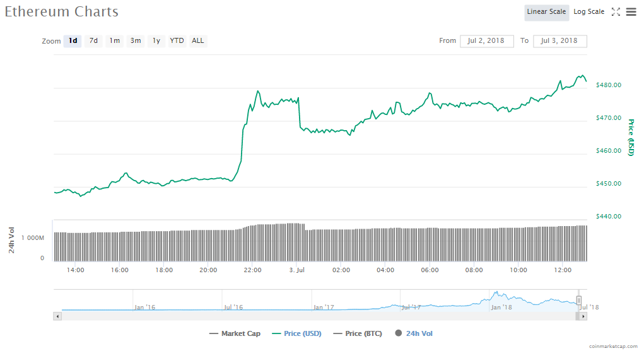Switch to Linear Scale
The image size is (644, 353).
pyautogui.click(x=546, y=12)
